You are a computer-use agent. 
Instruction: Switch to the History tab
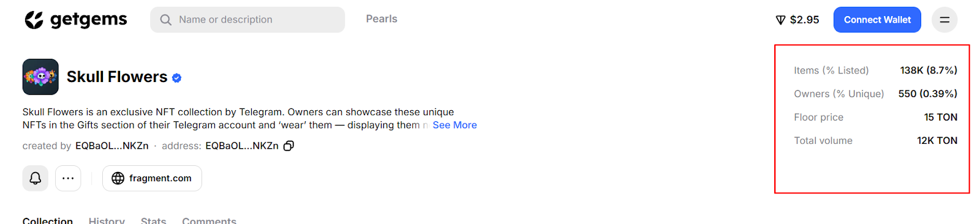(107, 220)
